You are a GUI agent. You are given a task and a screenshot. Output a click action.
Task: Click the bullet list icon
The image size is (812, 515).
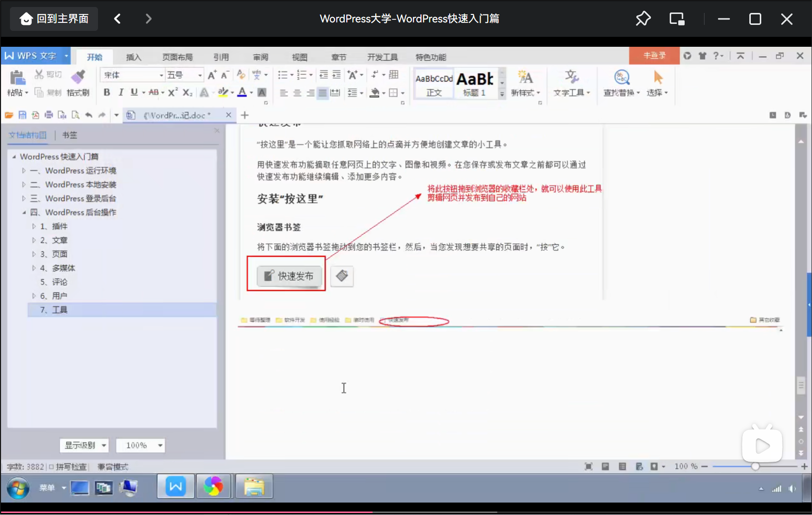[x=282, y=75]
